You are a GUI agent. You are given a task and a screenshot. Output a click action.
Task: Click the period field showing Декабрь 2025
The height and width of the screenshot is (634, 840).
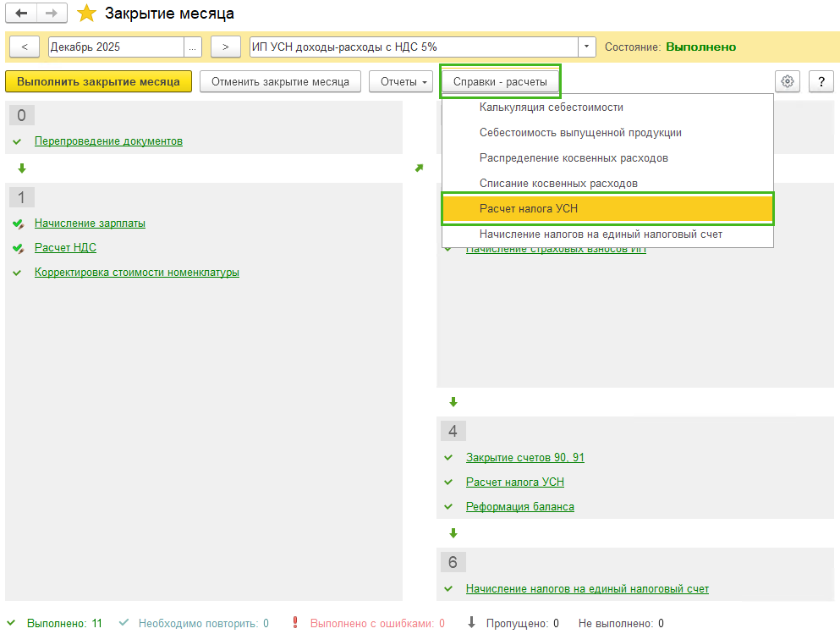116,47
